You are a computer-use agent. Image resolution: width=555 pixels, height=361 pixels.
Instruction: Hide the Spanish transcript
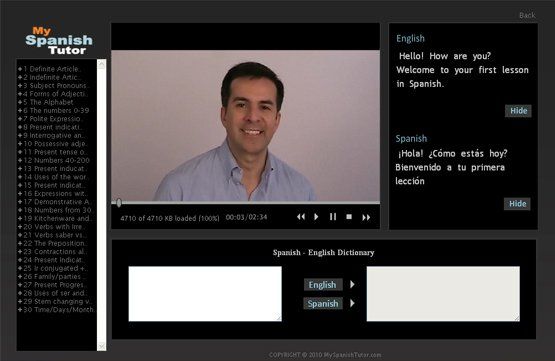(517, 204)
